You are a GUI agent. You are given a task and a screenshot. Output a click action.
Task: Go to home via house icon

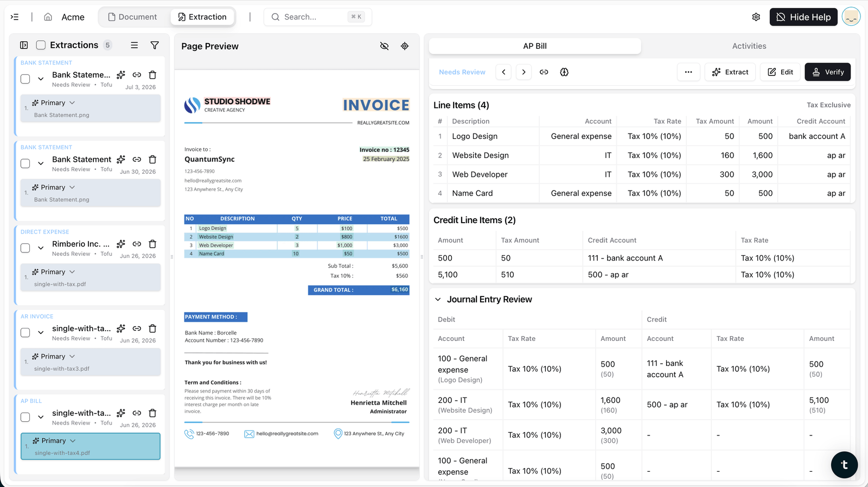48,17
